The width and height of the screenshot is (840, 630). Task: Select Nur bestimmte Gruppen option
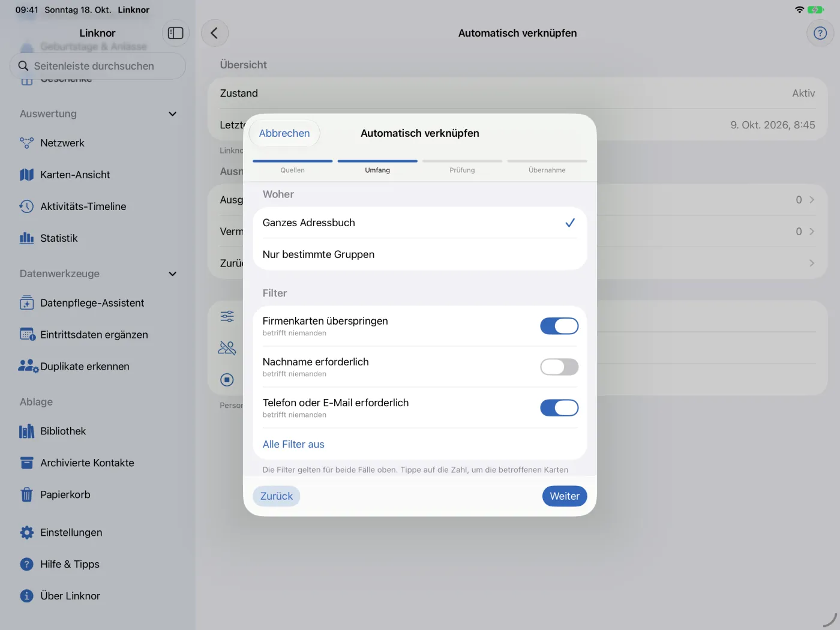point(419,254)
